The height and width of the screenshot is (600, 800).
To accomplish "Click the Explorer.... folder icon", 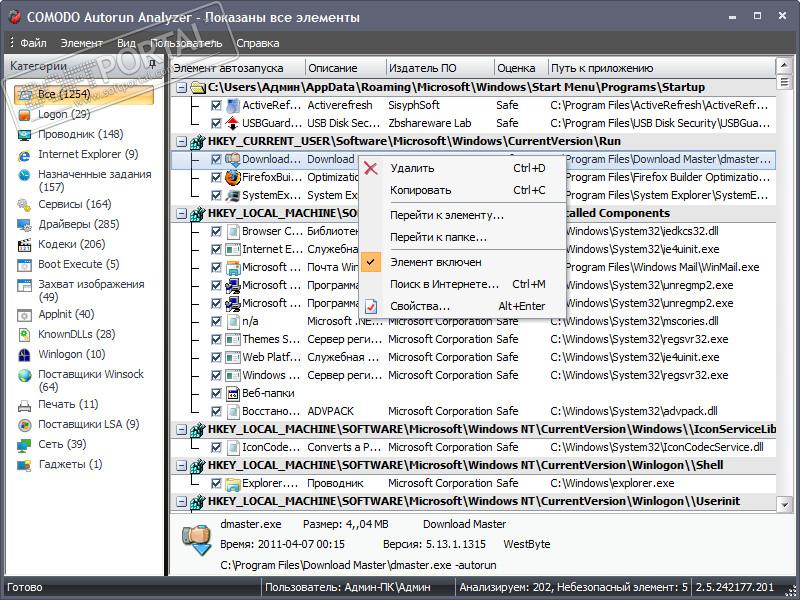I will pyautogui.click(x=233, y=483).
